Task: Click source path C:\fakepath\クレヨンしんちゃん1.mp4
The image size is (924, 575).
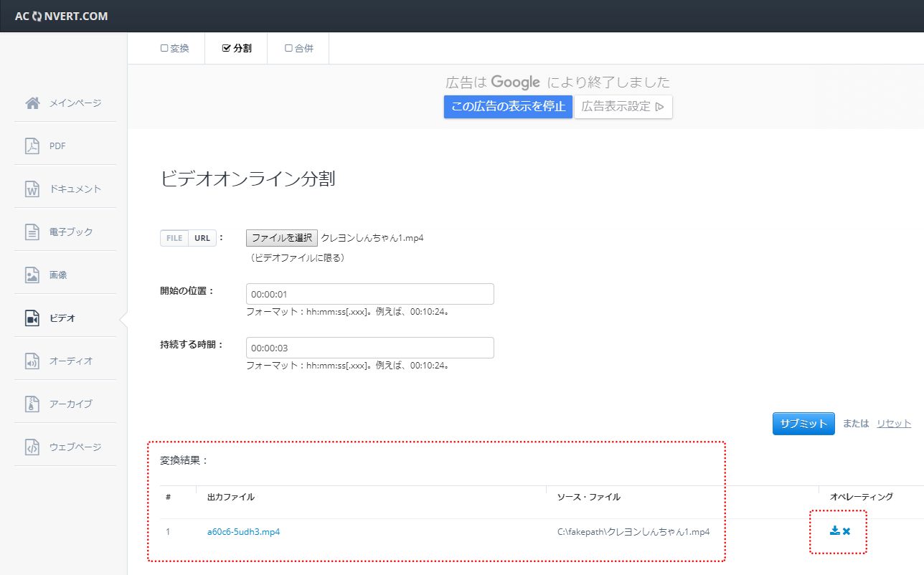Action: (633, 532)
